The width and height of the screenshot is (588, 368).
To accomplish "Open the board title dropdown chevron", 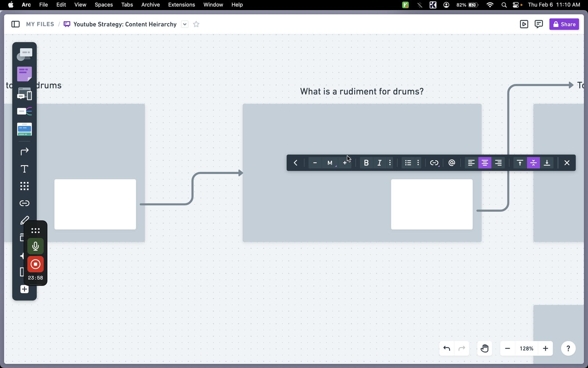I will 185,24.
